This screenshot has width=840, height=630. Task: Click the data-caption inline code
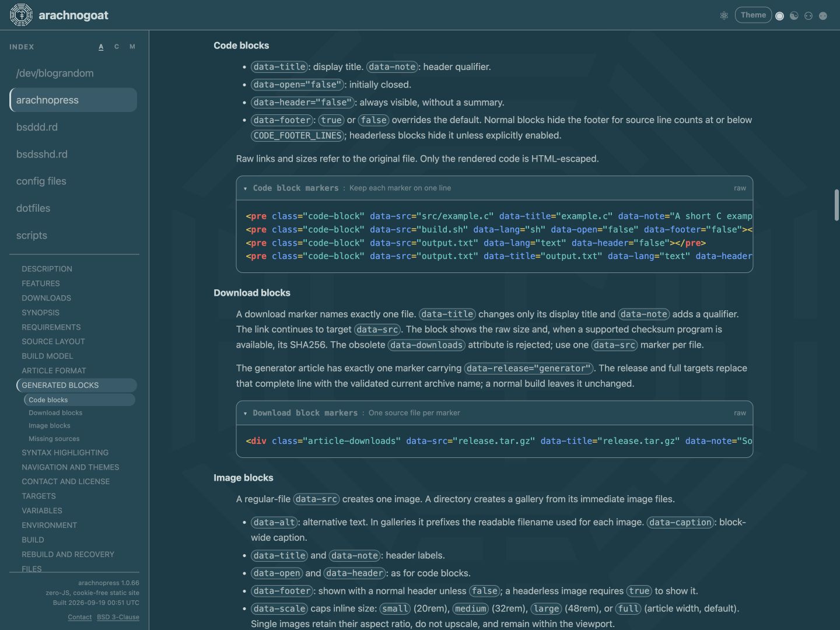coord(680,522)
